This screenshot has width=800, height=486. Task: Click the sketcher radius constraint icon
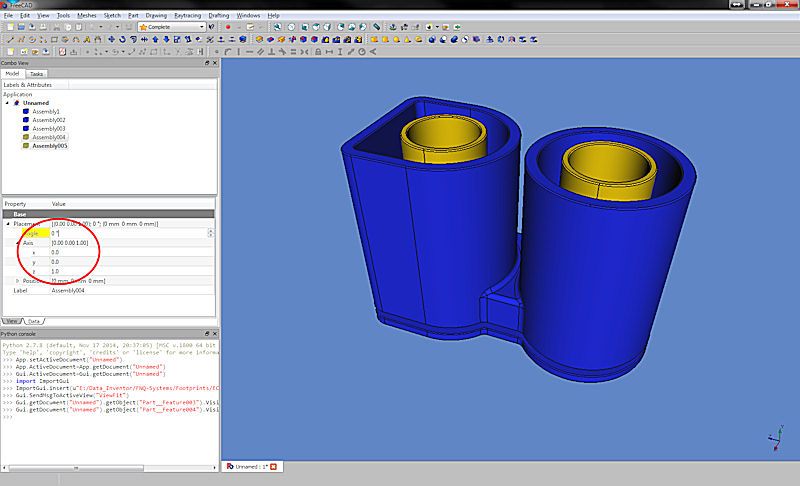[362, 52]
